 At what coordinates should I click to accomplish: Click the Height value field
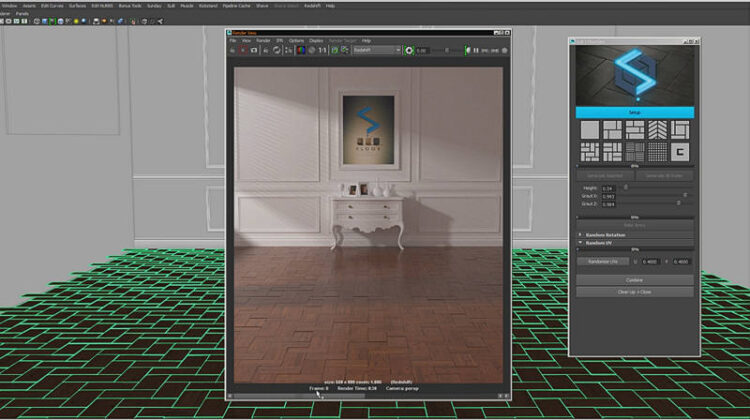pyautogui.click(x=608, y=188)
